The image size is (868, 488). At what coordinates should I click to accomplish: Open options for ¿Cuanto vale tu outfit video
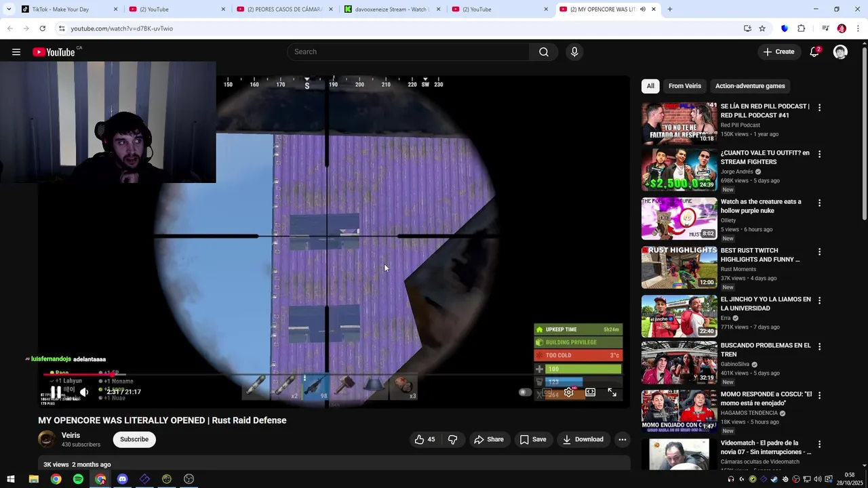(819, 154)
